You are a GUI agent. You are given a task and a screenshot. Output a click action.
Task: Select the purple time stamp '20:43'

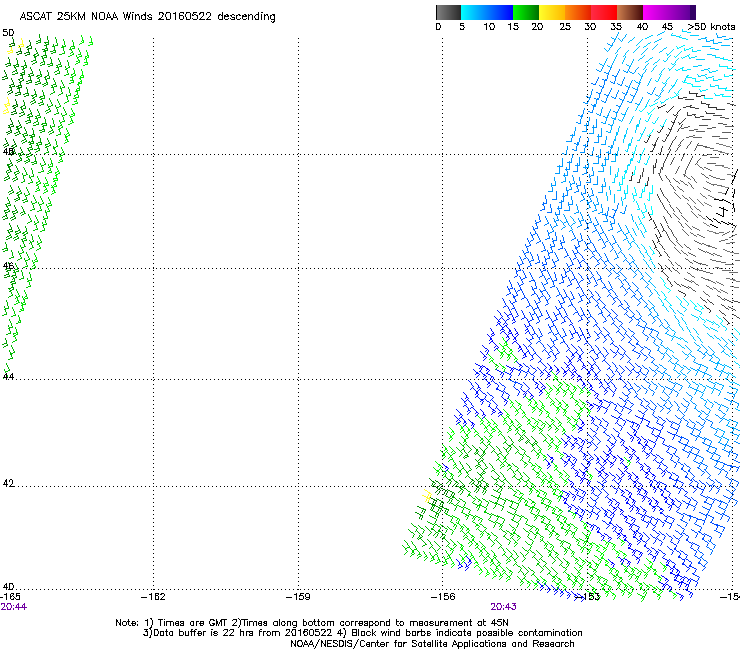pyautogui.click(x=503, y=607)
